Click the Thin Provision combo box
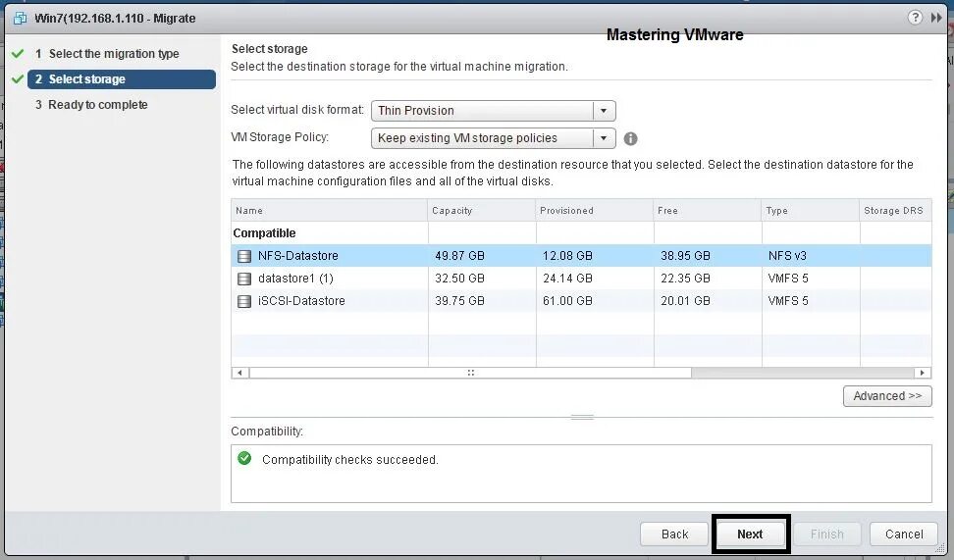The height and width of the screenshot is (560, 954). [494, 111]
